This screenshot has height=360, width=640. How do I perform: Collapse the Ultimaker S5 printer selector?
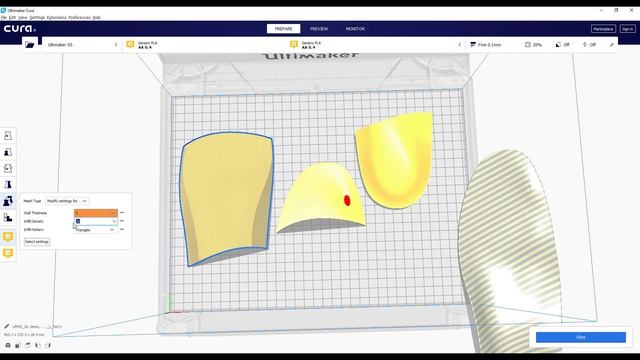(116, 44)
